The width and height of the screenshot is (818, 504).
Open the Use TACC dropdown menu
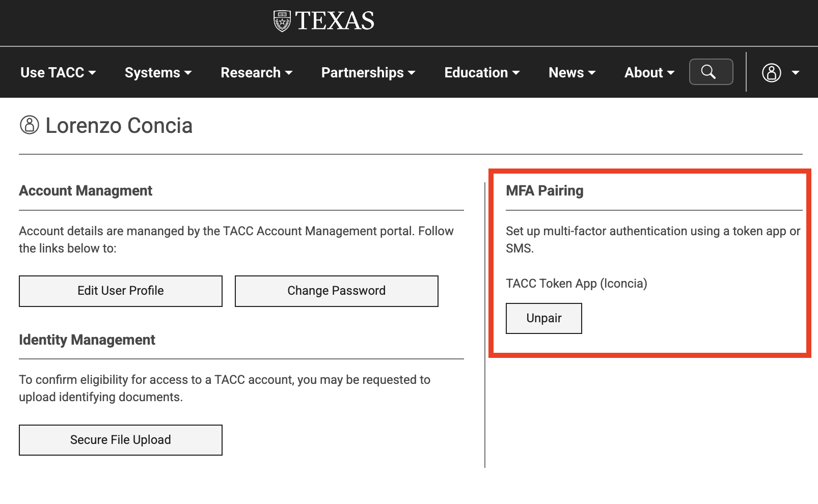point(58,72)
